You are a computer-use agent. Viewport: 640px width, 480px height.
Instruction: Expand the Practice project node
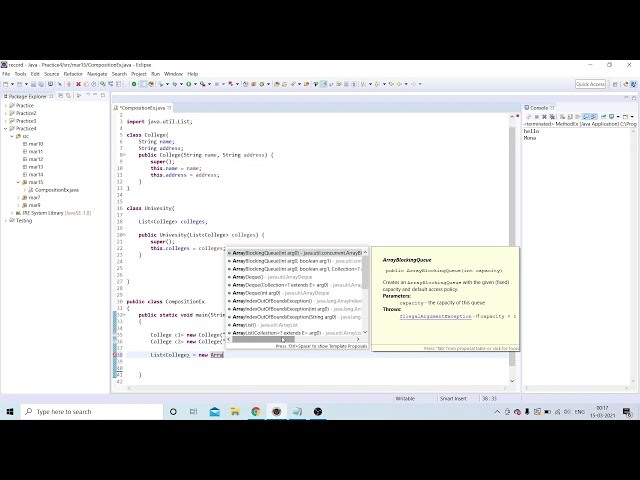click(x=6, y=105)
